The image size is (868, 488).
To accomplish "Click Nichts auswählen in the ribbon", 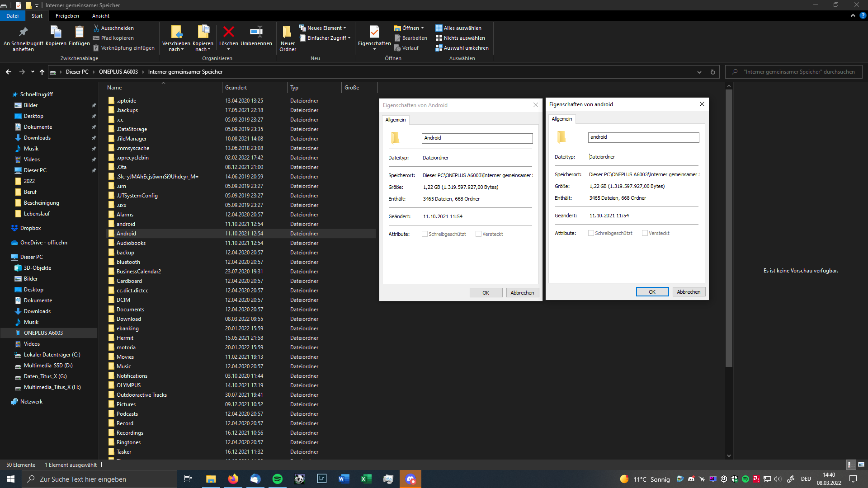I will point(460,38).
